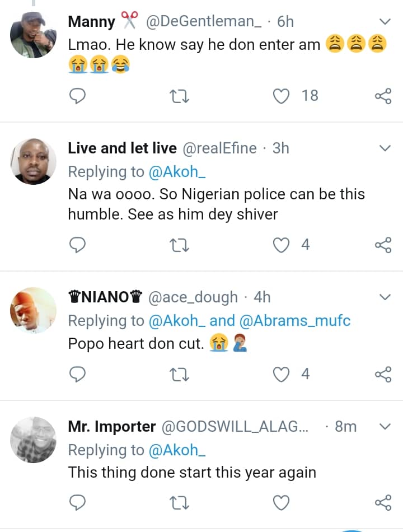Open Live and let live's avatar
Viewport: 403px width, 532px height.
coord(34,161)
